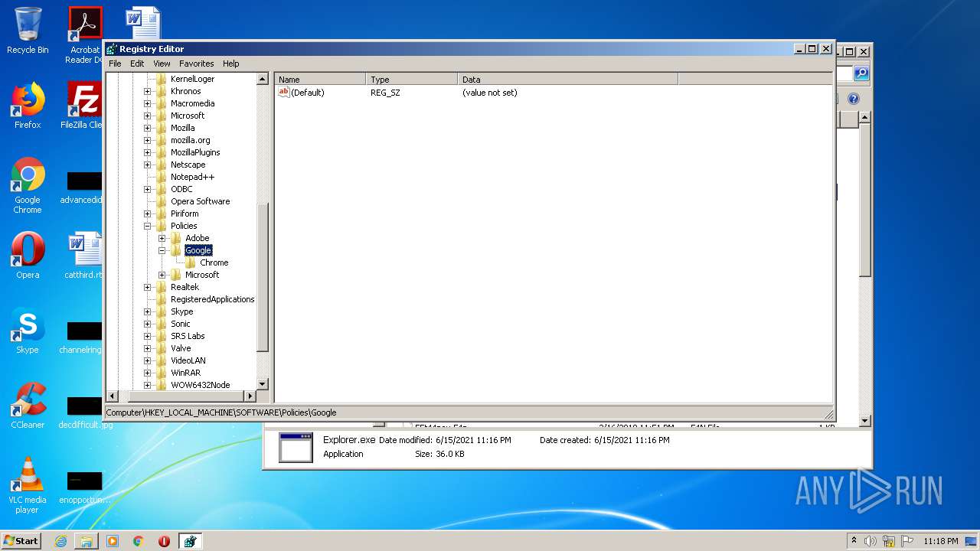Select the Valve key folder icon
Image resolution: width=980 pixels, height=551 pixels.
click(162, 348)
